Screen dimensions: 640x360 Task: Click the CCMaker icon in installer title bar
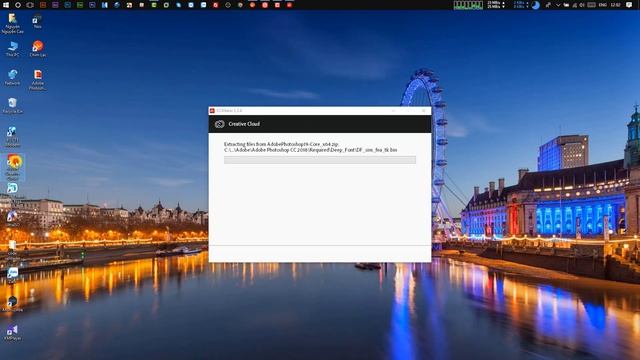click(212, 111)
